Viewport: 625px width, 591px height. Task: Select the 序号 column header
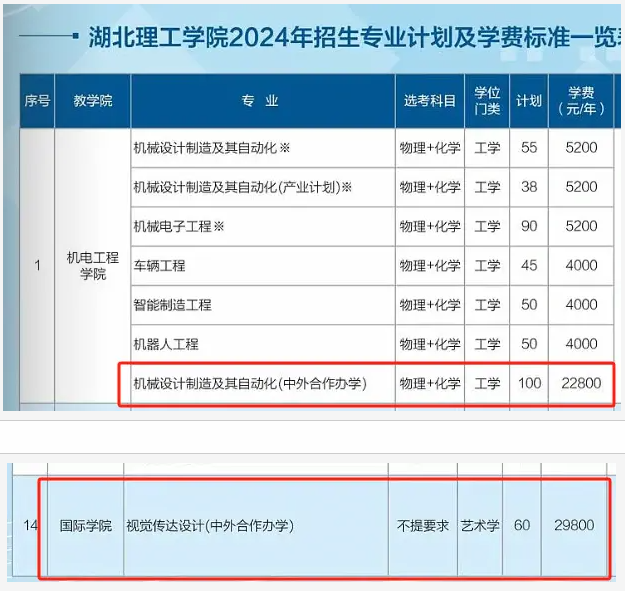pos(37,101)
